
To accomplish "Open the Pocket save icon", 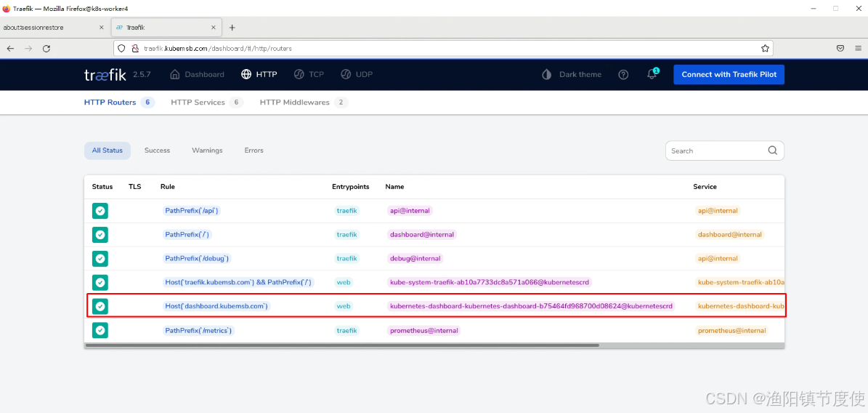I will click(x=840, y=48).
